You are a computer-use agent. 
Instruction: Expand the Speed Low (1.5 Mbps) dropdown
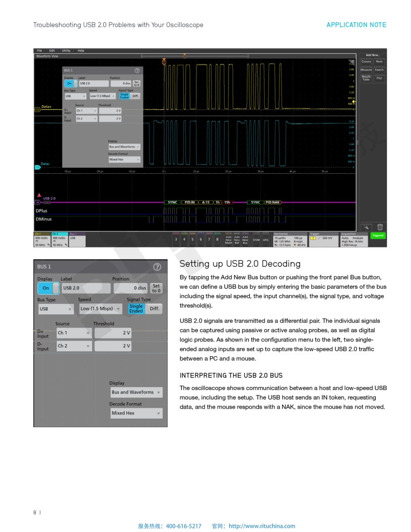[x=100, y=309]
